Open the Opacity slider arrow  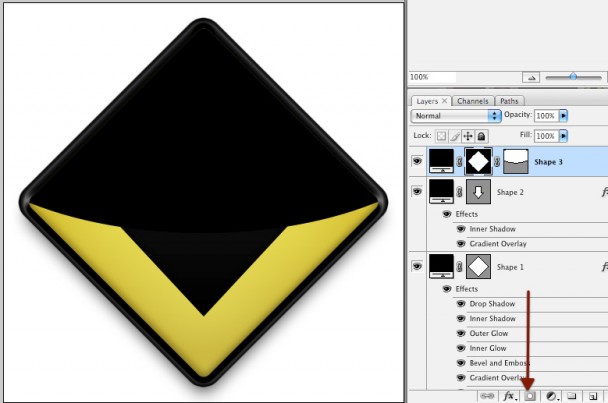click(x=563, y=116)
